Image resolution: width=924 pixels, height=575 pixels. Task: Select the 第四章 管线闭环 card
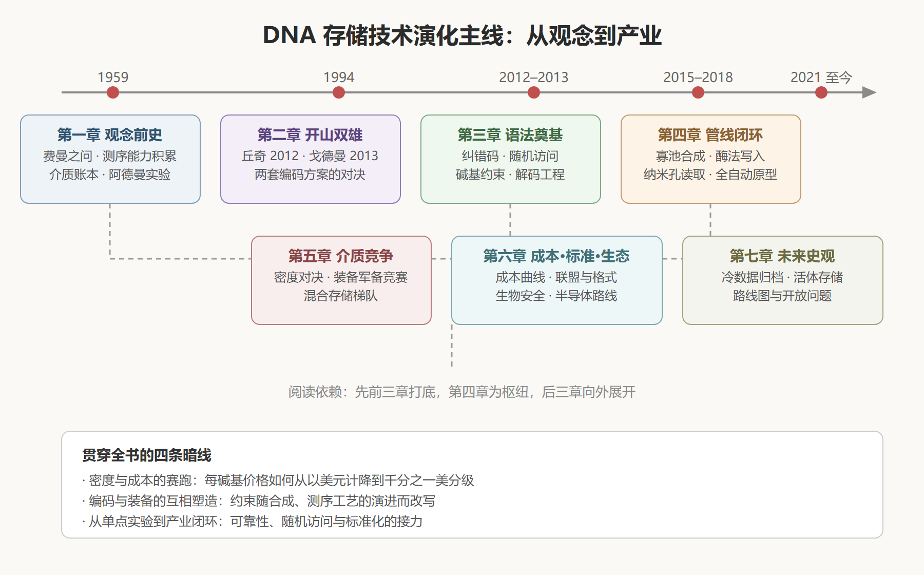tap(711, 159)
